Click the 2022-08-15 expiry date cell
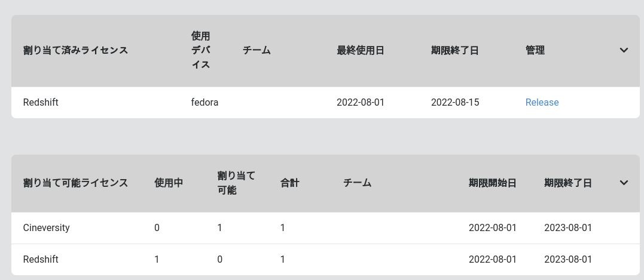 coord(455,103)
